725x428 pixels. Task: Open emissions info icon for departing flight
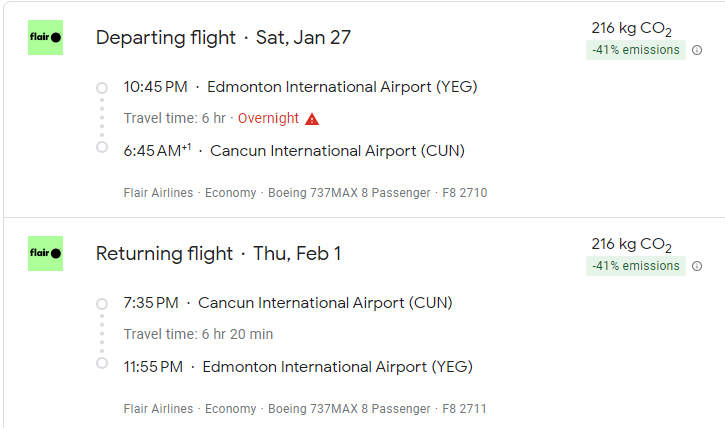tap(697, 50)
